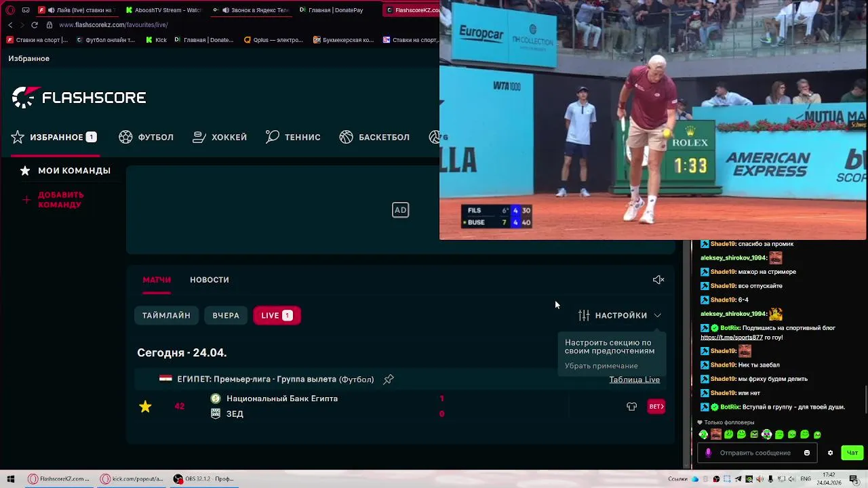Screen dimensions: 868x488
Task: Select the Таймлайн filter
Action: tap(166, 315)
